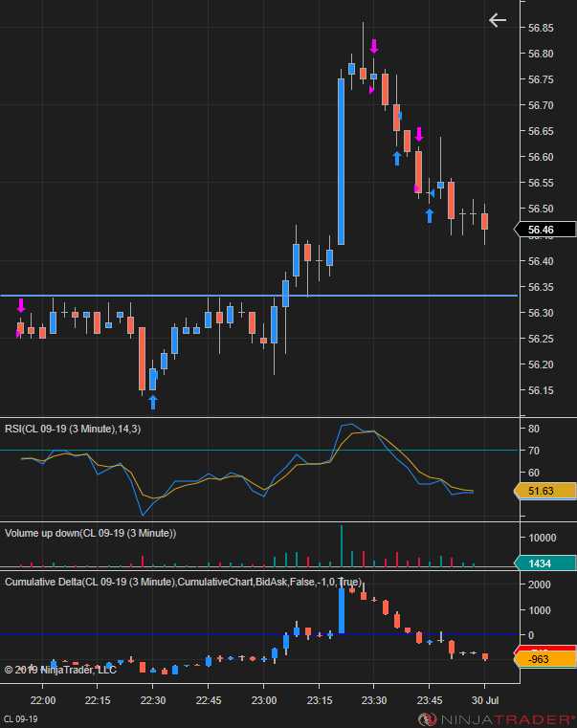Image resolution: width=577 pixels, height=728 pixels.
Task: Click the horizontal blue line at 56.33
Action: point(258,296)
